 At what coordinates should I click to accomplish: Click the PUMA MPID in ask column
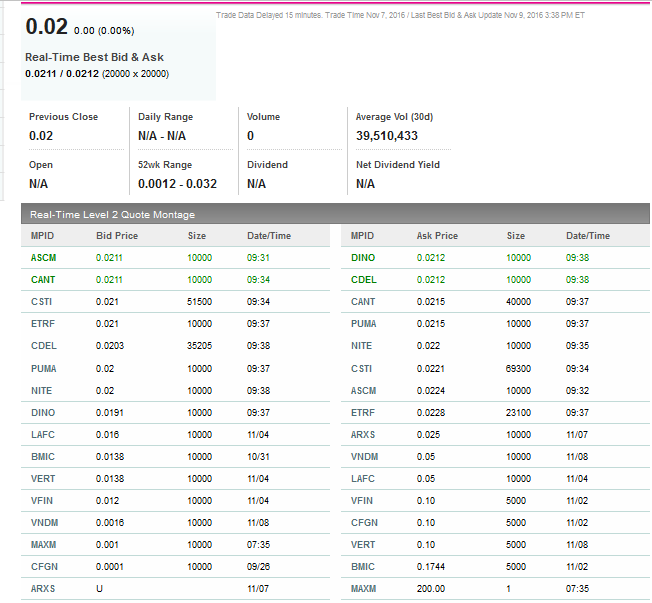(x=363, y=324)
